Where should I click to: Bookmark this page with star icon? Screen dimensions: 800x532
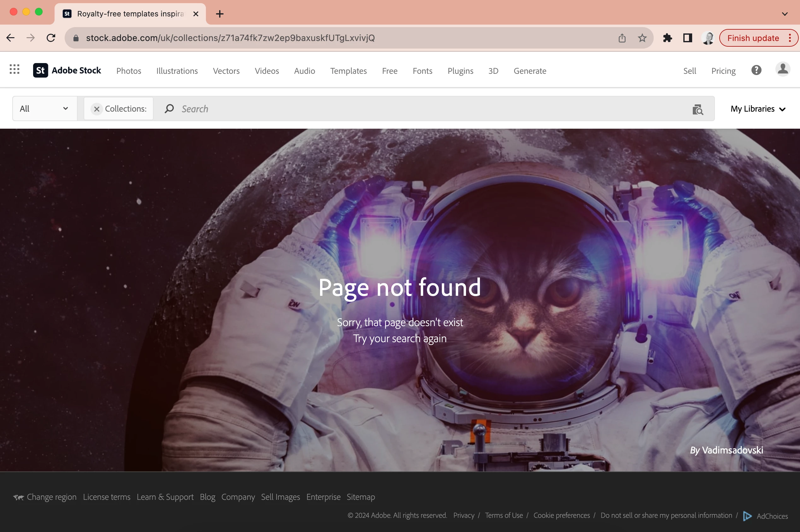click(x=642, y=38)
